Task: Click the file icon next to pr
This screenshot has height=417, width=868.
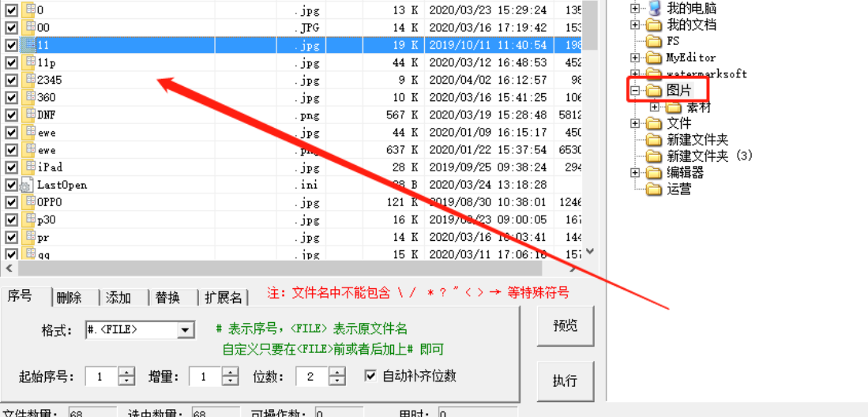Action: 28,237
